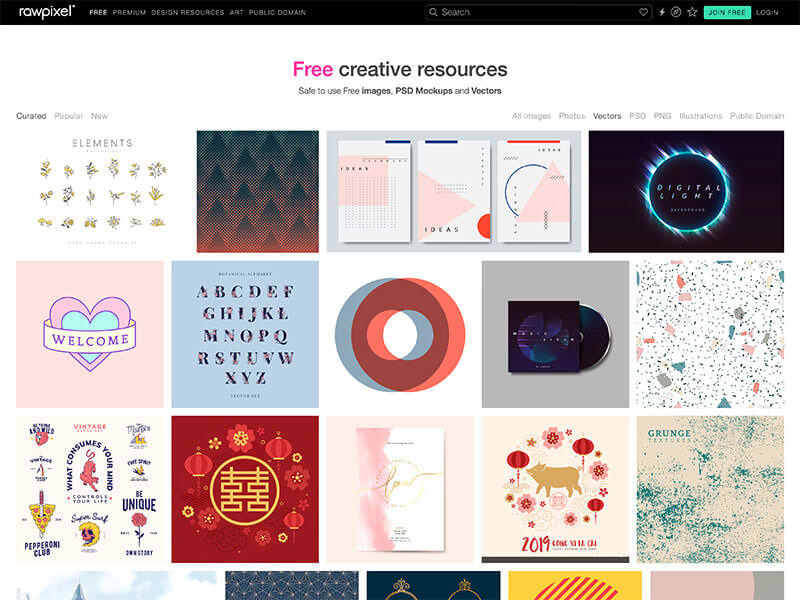
Task: Click the PSD Mockups link in subtitle
Action: pos(424,91)
